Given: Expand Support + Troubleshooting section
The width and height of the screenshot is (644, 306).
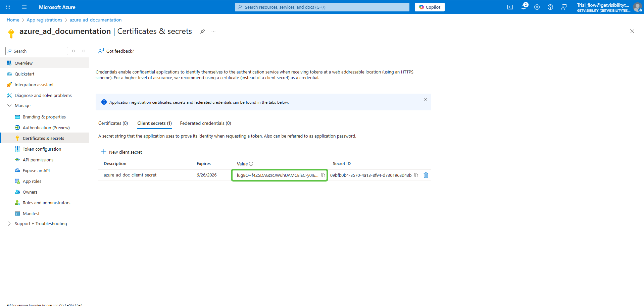Looking at the screenshot, I should click(x=9, y=223).
